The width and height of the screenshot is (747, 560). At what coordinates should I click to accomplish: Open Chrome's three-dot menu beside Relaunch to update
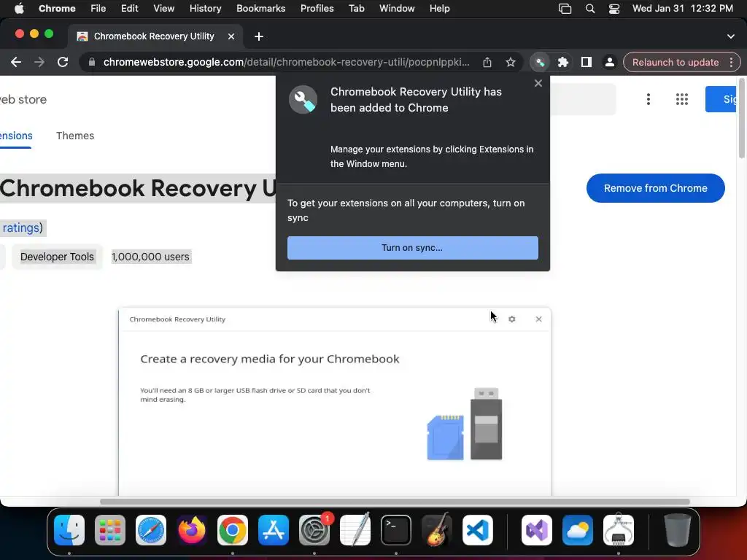[731, 63]
